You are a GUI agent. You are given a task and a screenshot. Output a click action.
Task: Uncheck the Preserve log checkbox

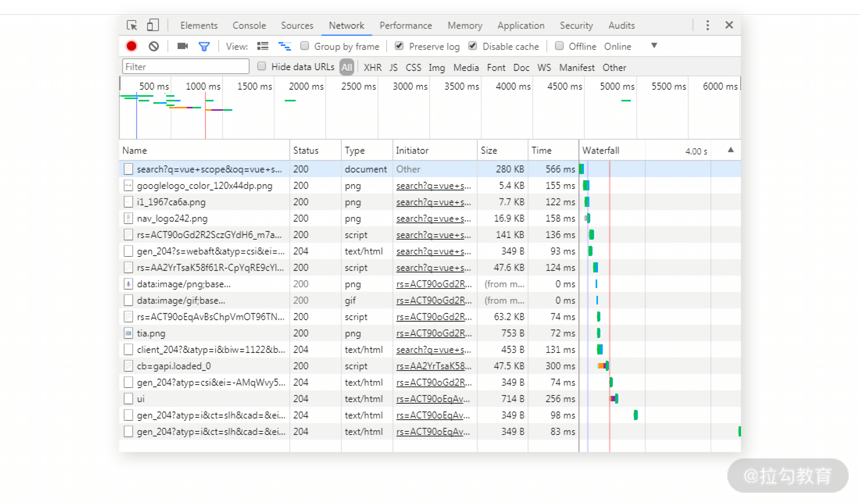[399, 46]
